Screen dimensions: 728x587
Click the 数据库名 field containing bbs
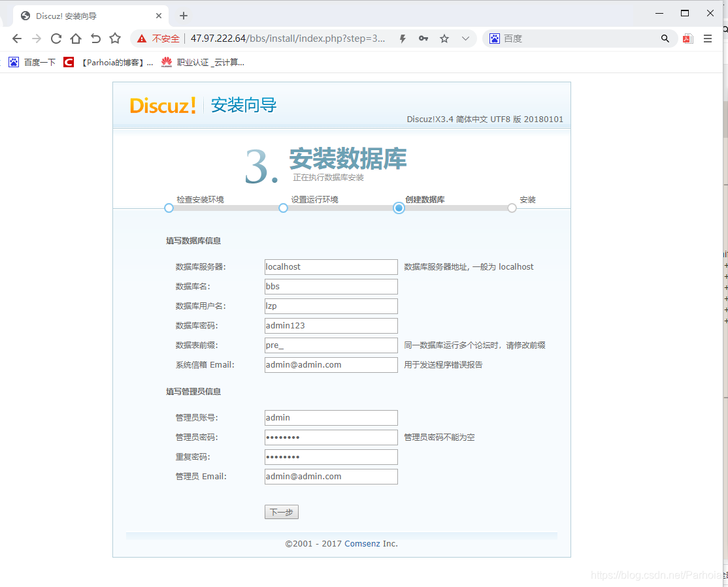pyautogui.click(x=331, y=286)
